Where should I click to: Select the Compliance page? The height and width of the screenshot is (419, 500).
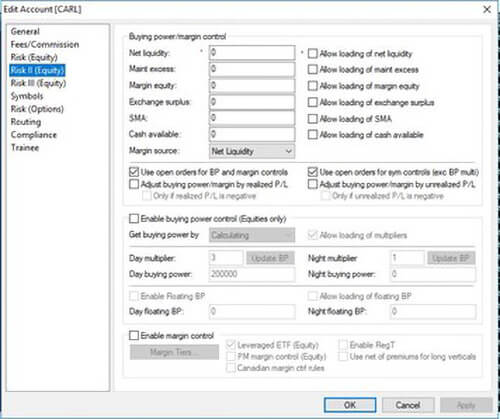pyautogui.click(x=34, y=135)
